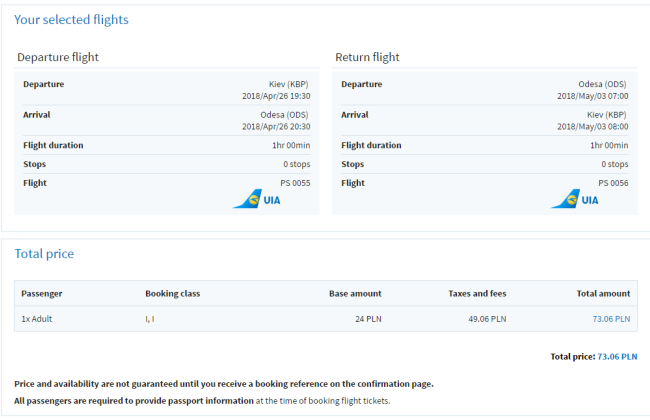
Task: Click the 73.06 PLN amount in the Adult row
Action: coord(613,319)
